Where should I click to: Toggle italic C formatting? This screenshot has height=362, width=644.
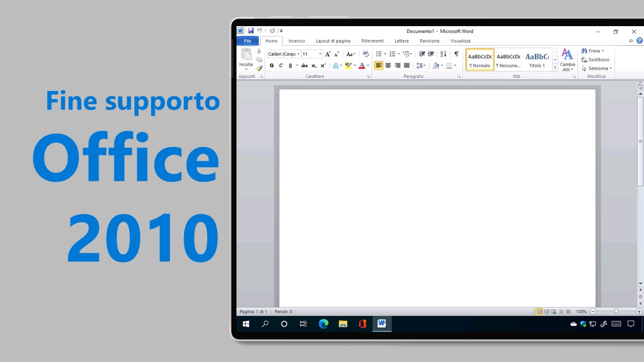tap(281, 65)
